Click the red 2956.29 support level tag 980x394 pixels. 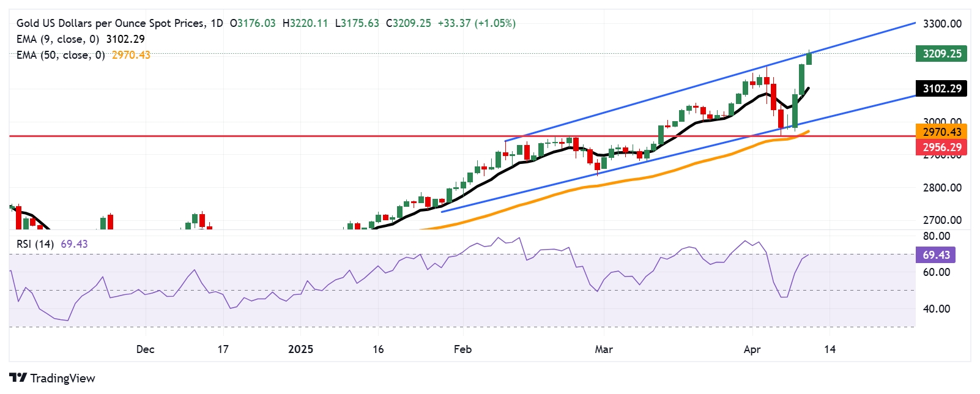pos(942,147)
